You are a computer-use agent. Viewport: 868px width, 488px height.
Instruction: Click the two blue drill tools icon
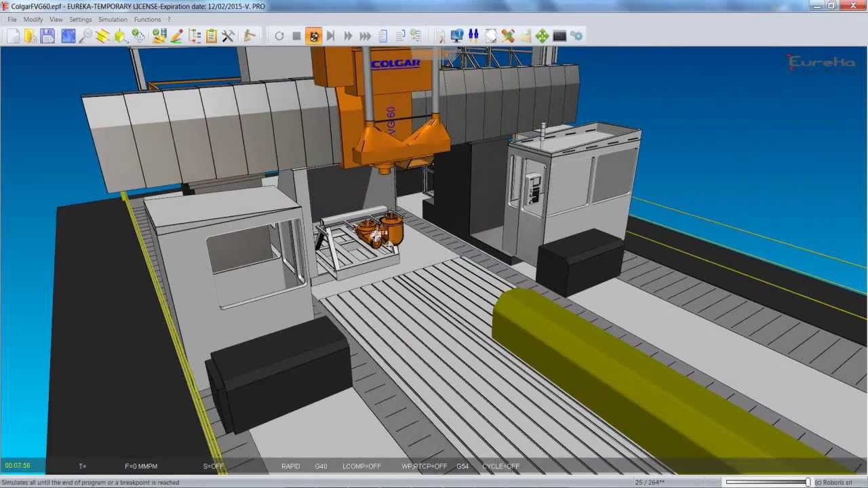click(473, 36)
